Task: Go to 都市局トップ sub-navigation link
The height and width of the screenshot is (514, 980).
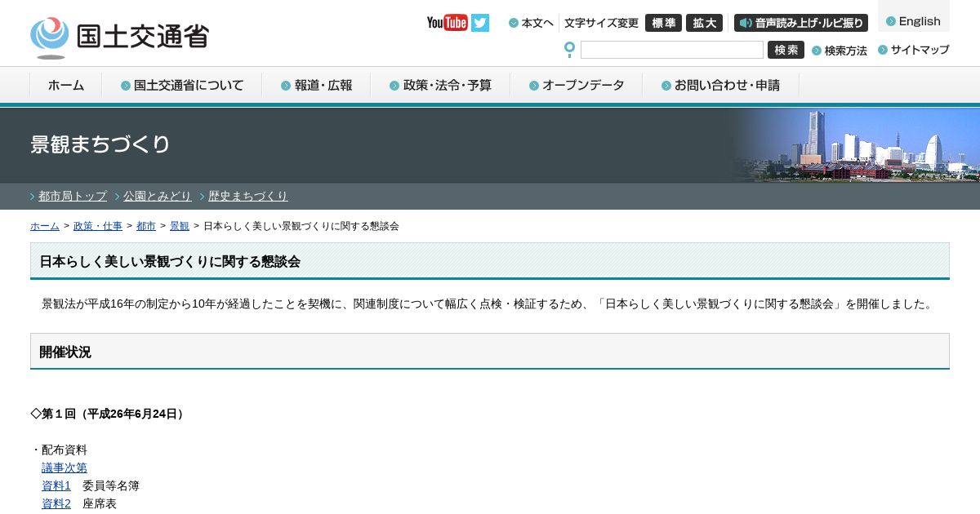Action: click(73, 196)
